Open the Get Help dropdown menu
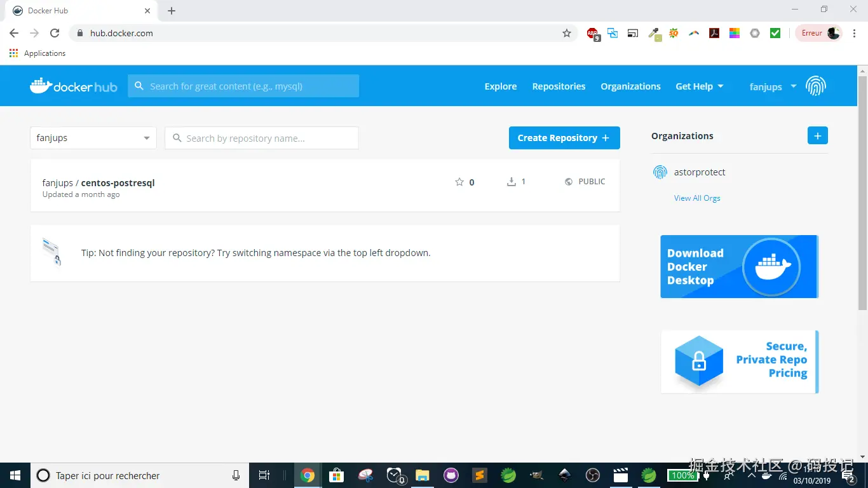The image size is (868, 488). pos(700,86)
